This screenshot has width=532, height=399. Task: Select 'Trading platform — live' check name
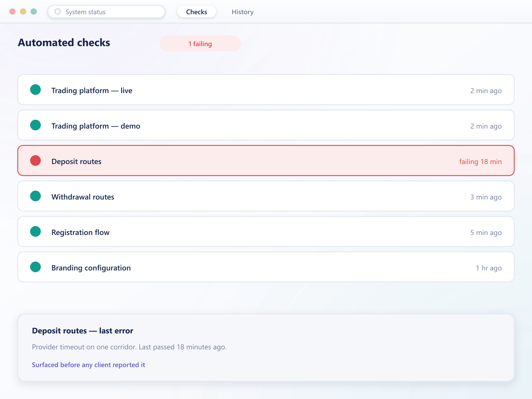click(x=92, y=90)
